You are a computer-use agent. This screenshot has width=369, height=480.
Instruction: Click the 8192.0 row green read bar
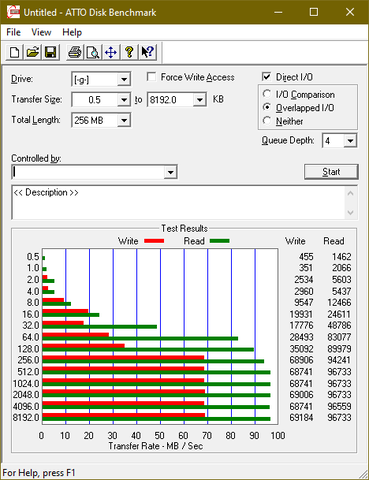click(x=156, y=419)
